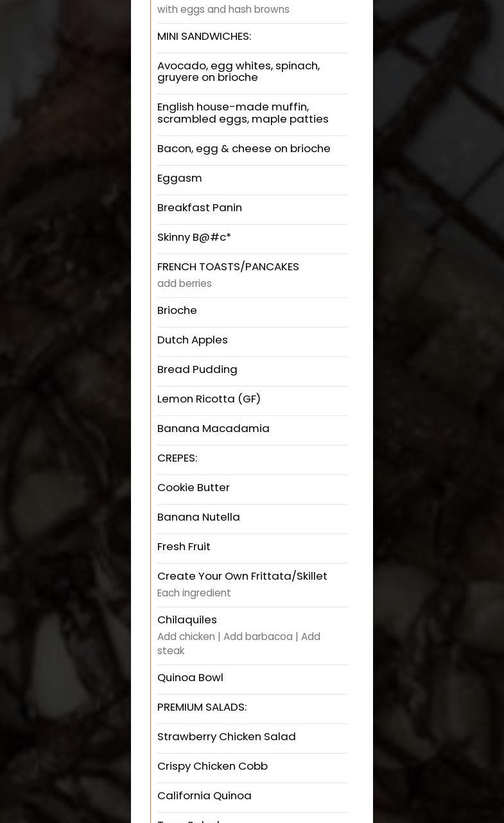Select the Chilaquiles item
504x823 pixels.
[187, 620]
